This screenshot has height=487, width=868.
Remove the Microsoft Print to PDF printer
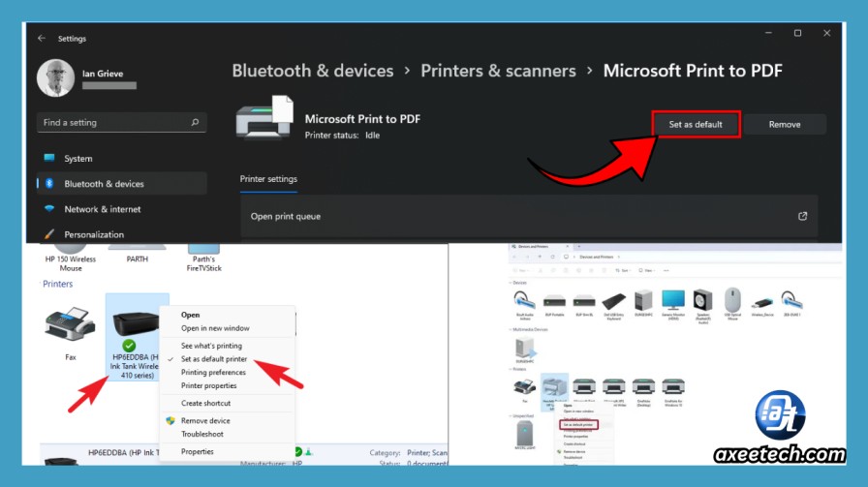click(785, 125)
